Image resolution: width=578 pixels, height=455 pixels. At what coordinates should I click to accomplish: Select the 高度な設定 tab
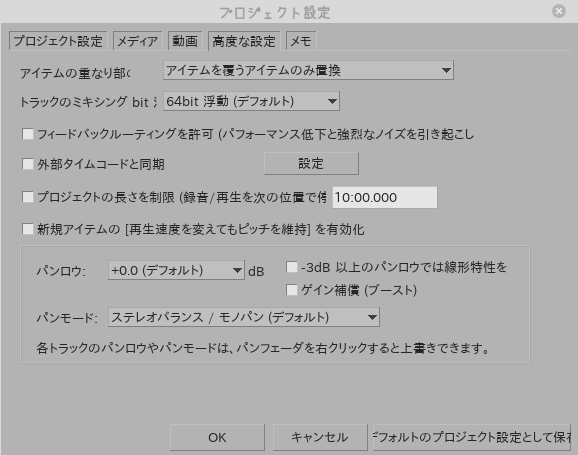[x=244, y=41]
